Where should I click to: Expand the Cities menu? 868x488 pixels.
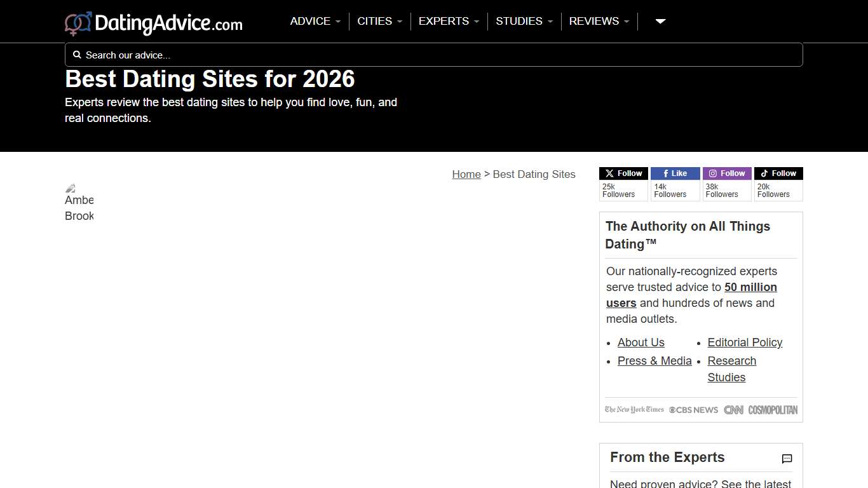[379, 21]
